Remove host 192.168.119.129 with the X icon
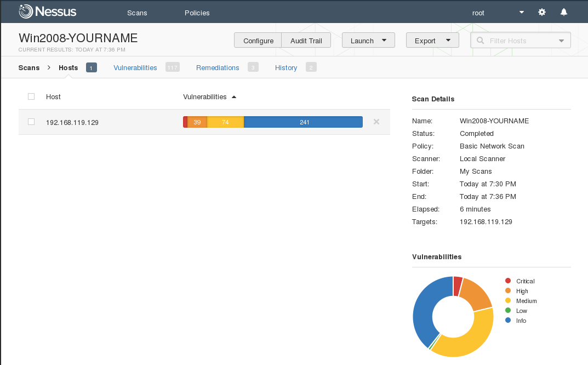This screenshot has height=365, width=588. click(x=376, y=122)
